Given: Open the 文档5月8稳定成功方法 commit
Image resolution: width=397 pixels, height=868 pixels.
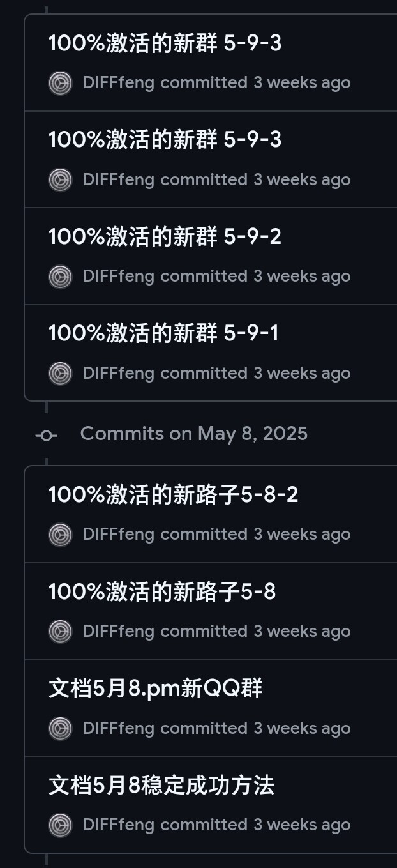Looking at the screenshot, I should (x=161, y=785).
